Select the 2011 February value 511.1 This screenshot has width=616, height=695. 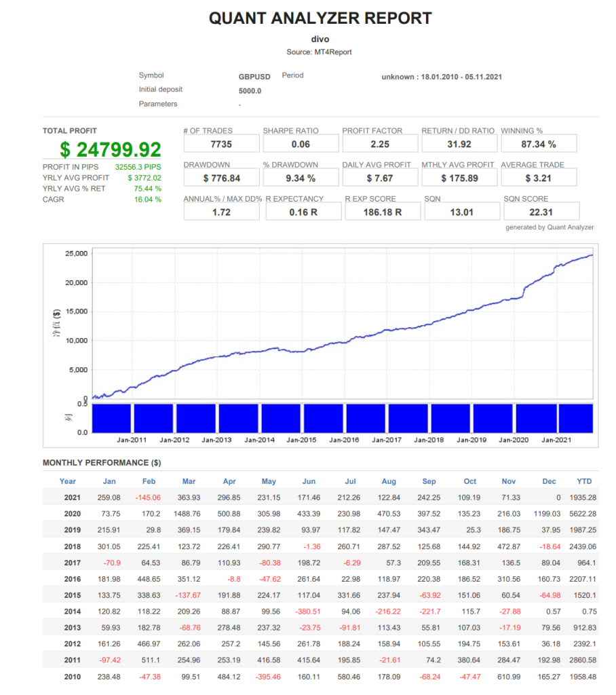click(151, 660)
